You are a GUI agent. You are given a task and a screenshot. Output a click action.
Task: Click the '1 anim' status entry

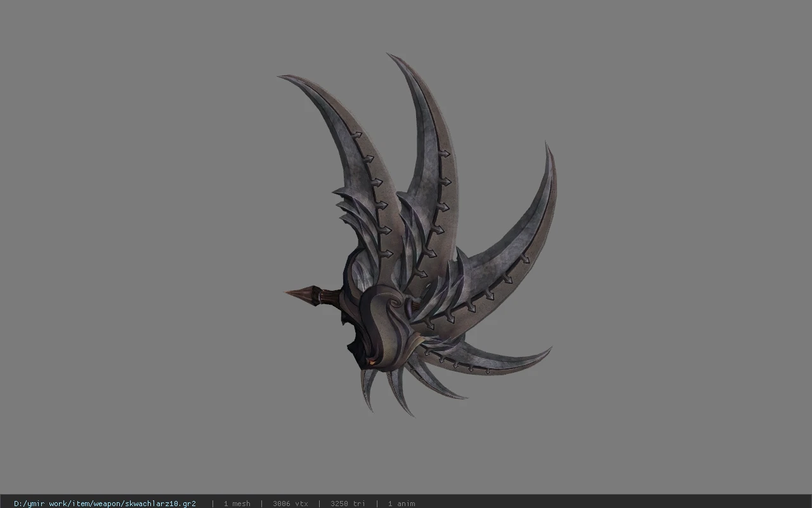pyautogui.click(x=402, y=504)
